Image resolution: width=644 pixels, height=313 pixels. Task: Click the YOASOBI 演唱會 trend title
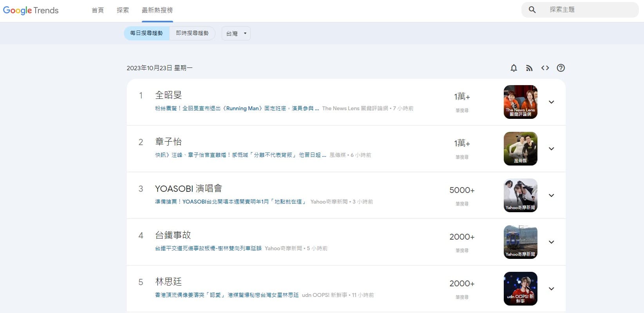coord(188,188)
